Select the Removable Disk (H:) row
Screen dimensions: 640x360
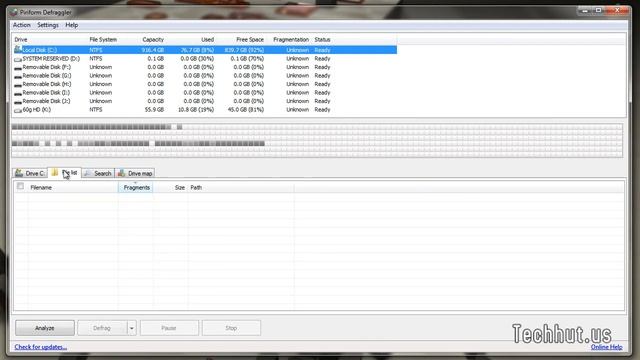204,84
